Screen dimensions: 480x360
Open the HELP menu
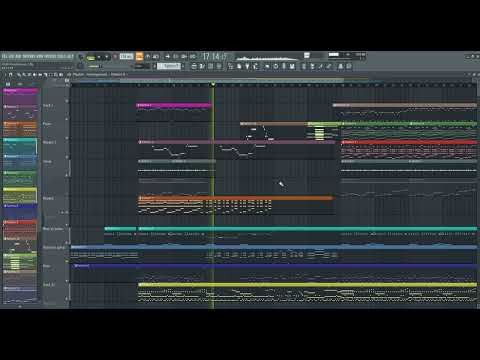pyautogui.click(x=69, y=56)
